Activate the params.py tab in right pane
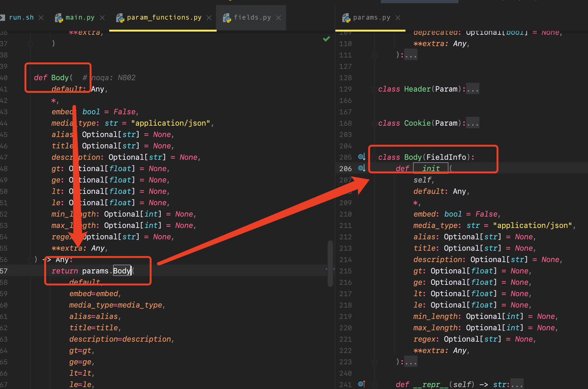The height and width of the screenshot is (389, 588). pos(371,18)
